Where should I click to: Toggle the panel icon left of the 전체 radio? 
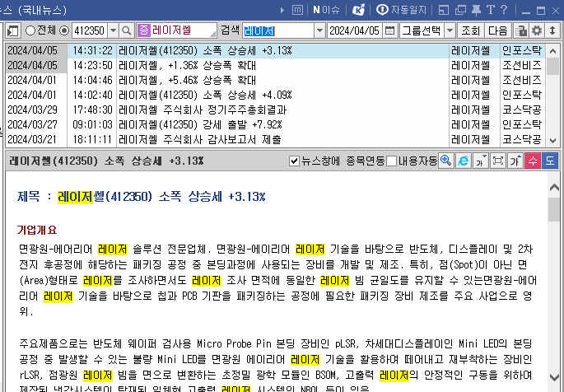(x=13, y=30)
